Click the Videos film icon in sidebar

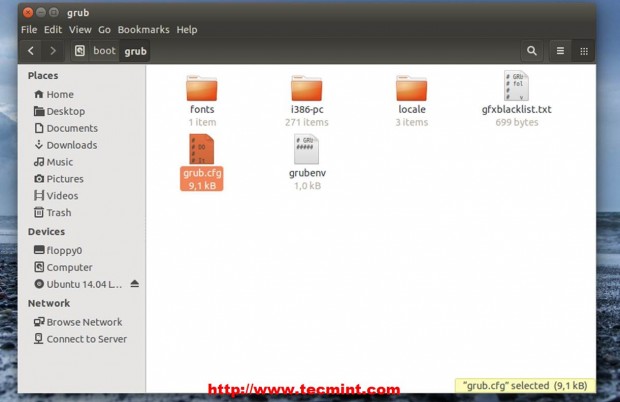[x=39, y=195]
